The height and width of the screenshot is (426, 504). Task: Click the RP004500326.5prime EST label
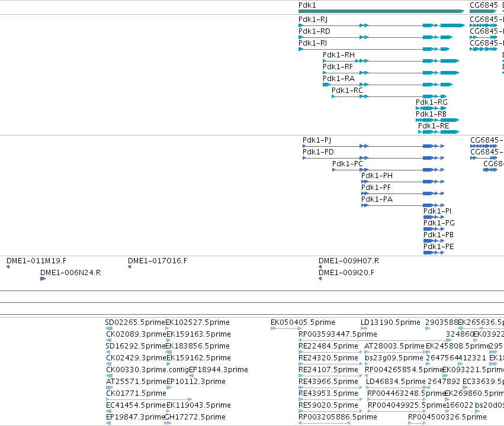click(447, 417)
